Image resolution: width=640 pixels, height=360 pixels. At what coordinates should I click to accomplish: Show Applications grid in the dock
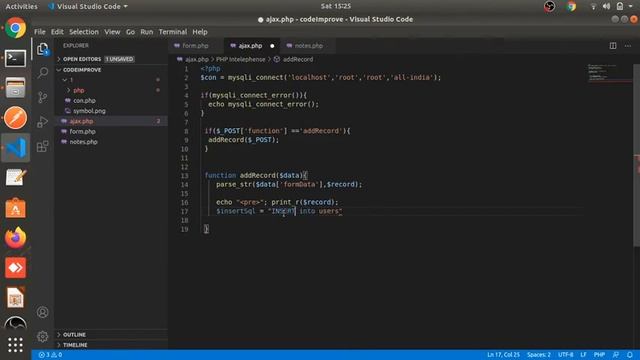[16, 345]
